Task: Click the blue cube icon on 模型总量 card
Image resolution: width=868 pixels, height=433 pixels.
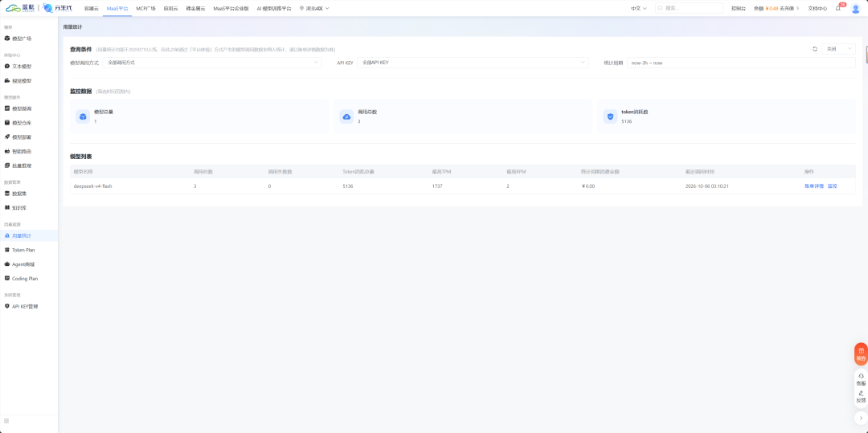Action: tap(83, 116)
